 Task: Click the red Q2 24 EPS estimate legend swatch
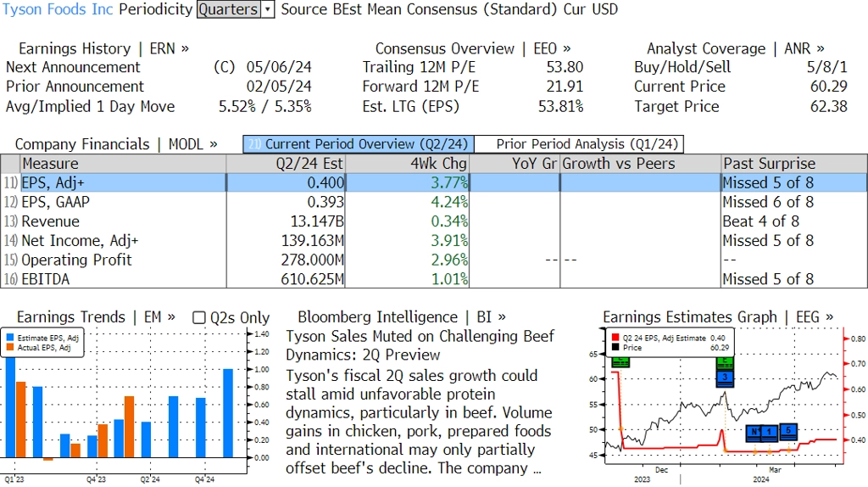point(615,338)
